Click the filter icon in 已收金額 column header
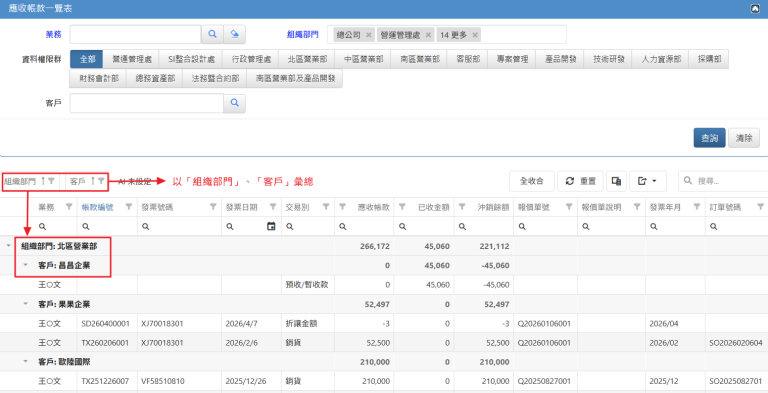Viewport: 768px width, 393px height. [x=402, y=207]
